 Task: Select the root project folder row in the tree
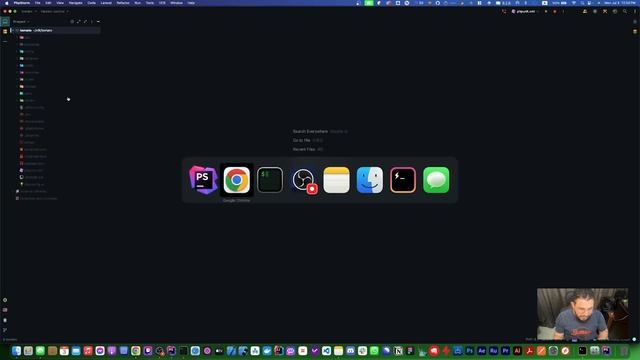click(x=55, y=31)
